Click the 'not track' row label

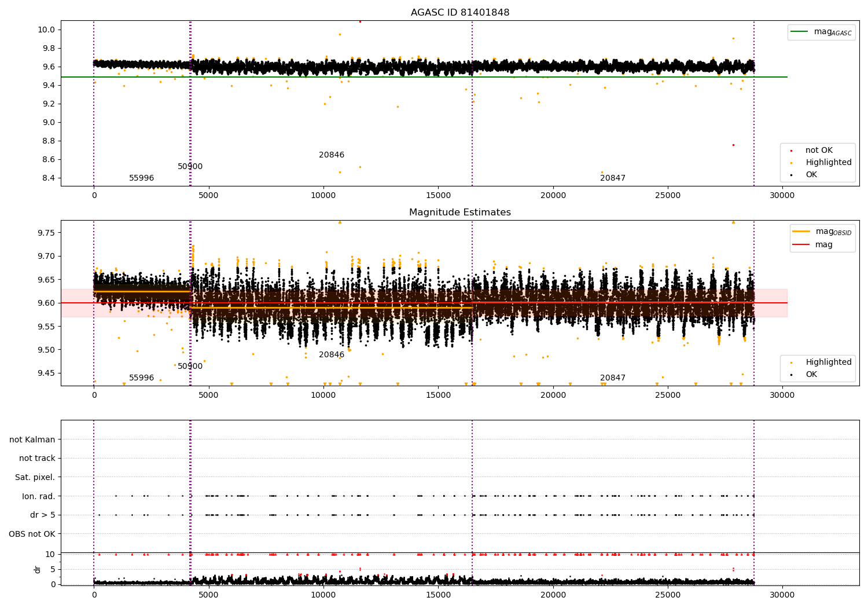tap(37, 459)
